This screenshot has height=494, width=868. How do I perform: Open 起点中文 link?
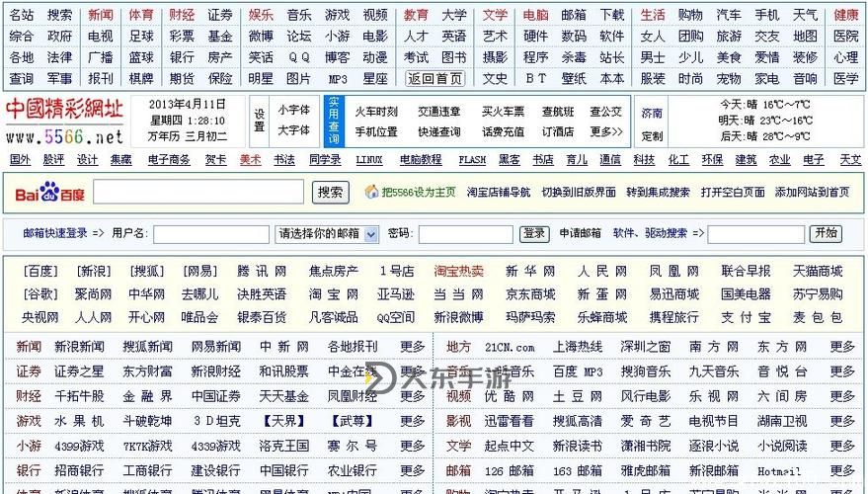click(509, 446)
